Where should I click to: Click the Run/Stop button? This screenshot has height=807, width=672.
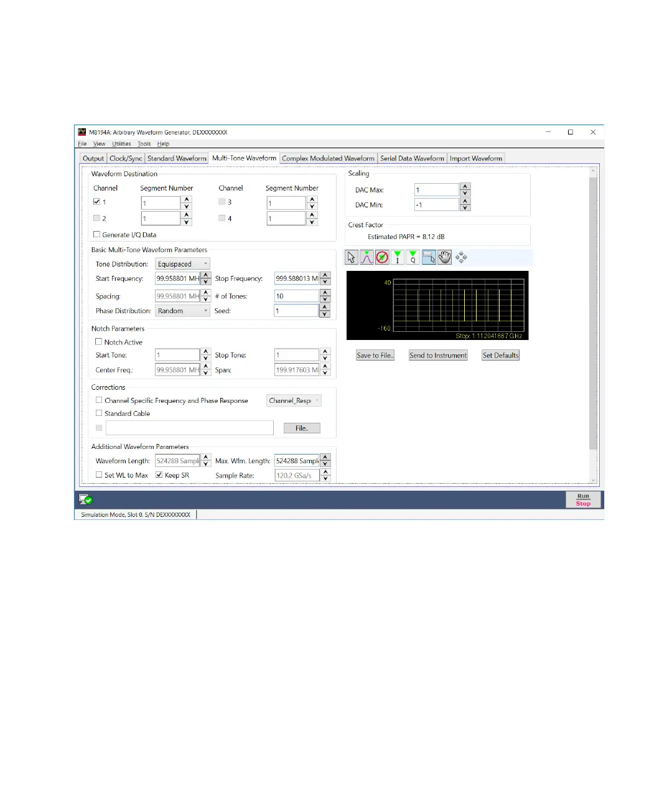583,499
